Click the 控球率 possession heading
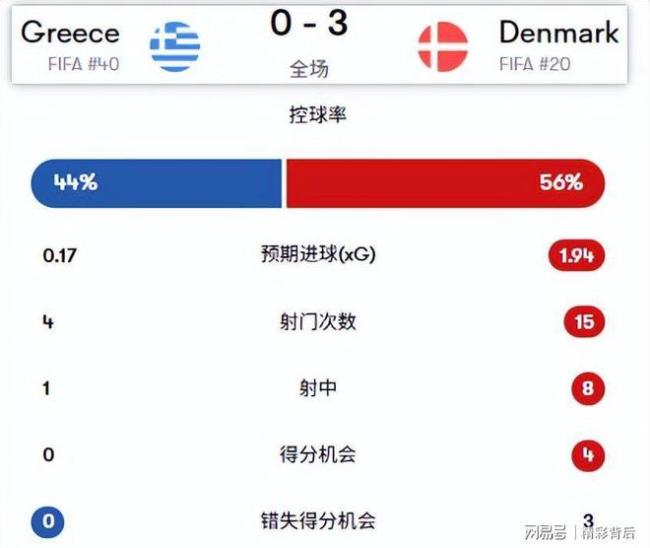Viewport: 650px width, 548px height. [316, 115]
